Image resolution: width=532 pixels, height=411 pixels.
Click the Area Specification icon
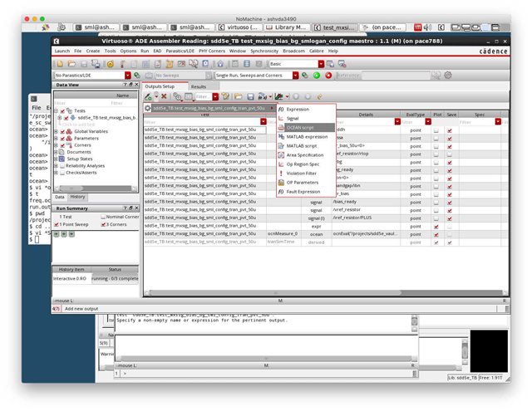281,154
